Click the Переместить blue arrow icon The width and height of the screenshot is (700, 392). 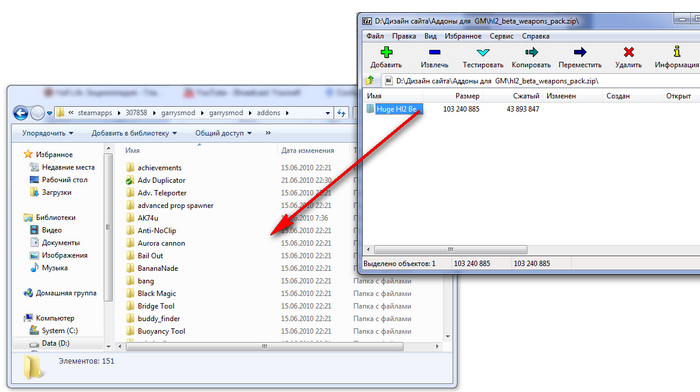580,52
